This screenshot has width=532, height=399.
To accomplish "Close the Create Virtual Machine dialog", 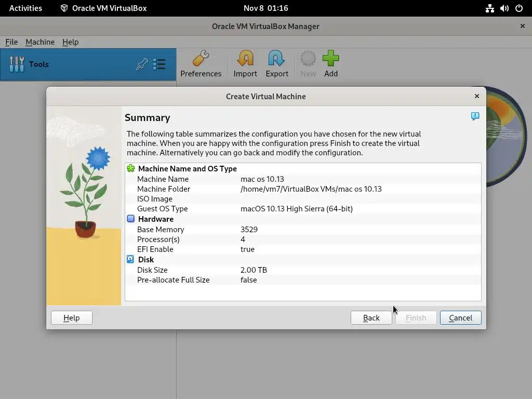I will (x=477, y=96).
